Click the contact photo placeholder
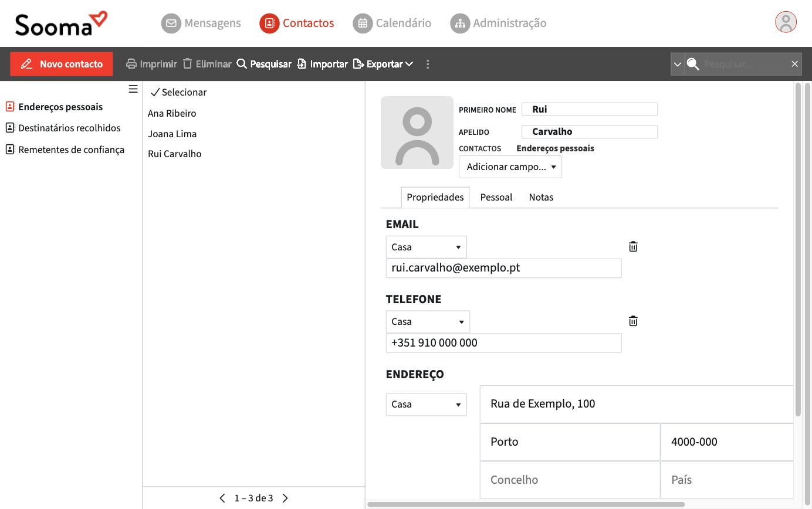812x509 pixels. tap(417, 133)
